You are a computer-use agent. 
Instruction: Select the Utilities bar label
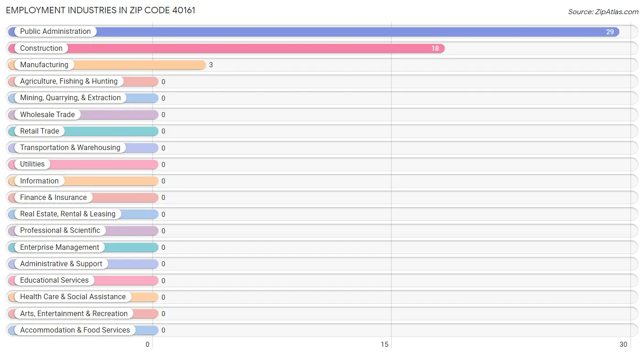pyautogui.click(x=32, y=164)
